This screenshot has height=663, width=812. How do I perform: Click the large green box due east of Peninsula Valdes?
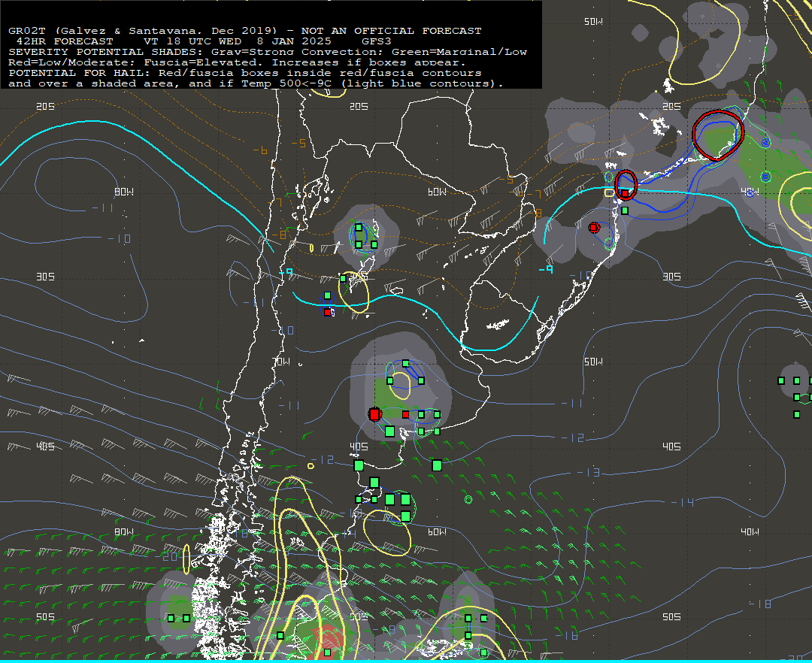(437, 465)
